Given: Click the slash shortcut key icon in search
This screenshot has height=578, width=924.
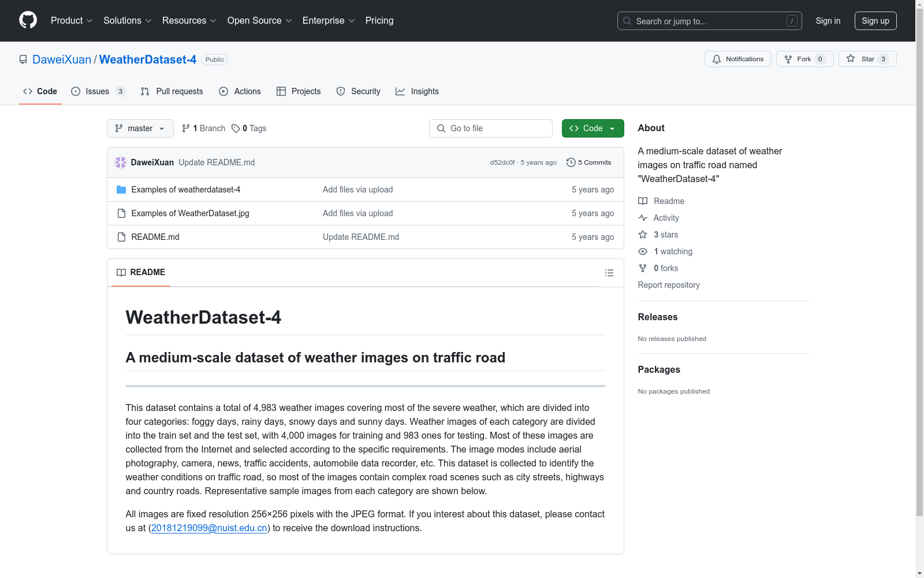Looking at the screenshot, I should coord(792,21).
